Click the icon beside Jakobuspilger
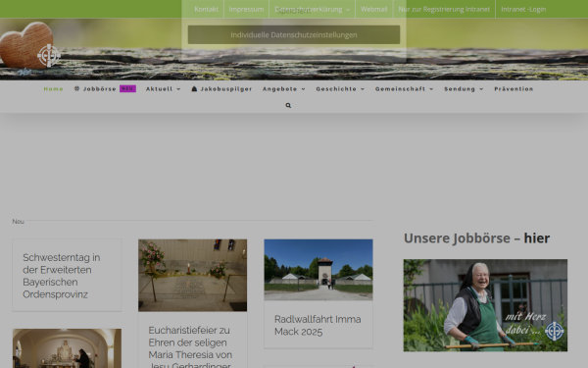588x368 pixels. pos(194,89)
